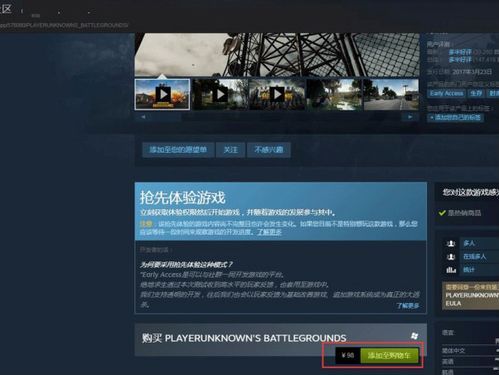This screenshot has width=499, height=375.
Task: Click play icon on third video thumbnail
Action: (x=277, y=95)
